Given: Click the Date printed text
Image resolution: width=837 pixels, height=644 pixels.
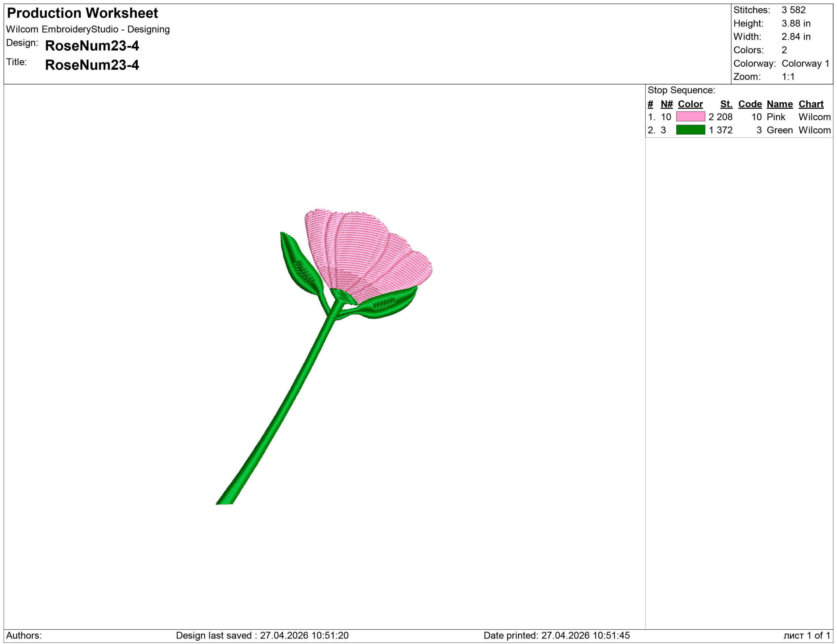Looking at the screenshot, I should [556, 635].
